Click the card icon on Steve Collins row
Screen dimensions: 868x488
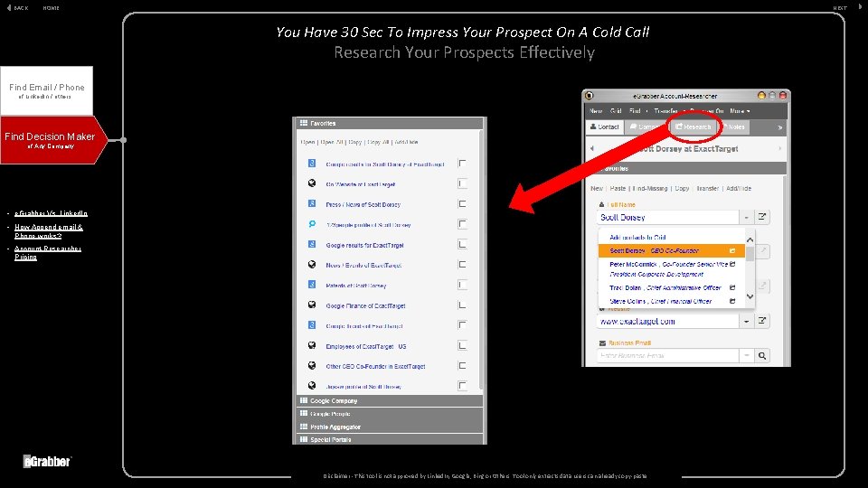[x=732, y=301]
